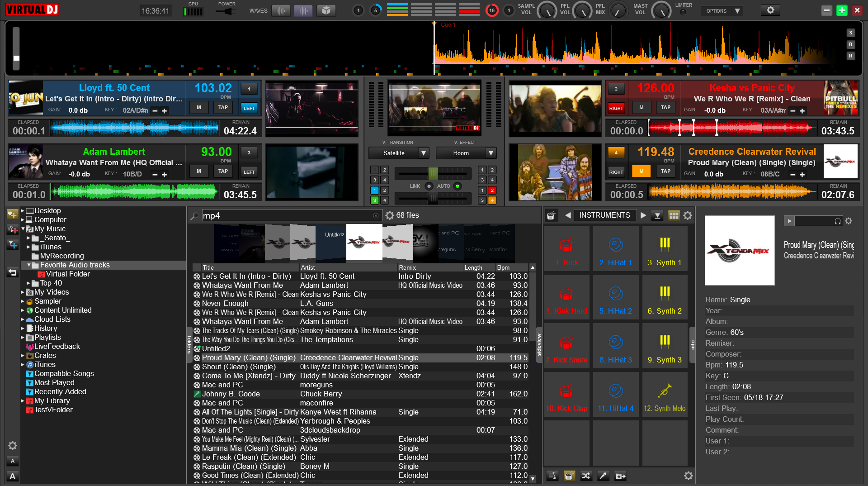868x486 pixels.
Task: Open the main settings gear in top bar
Action: click(x=770, y=10)
